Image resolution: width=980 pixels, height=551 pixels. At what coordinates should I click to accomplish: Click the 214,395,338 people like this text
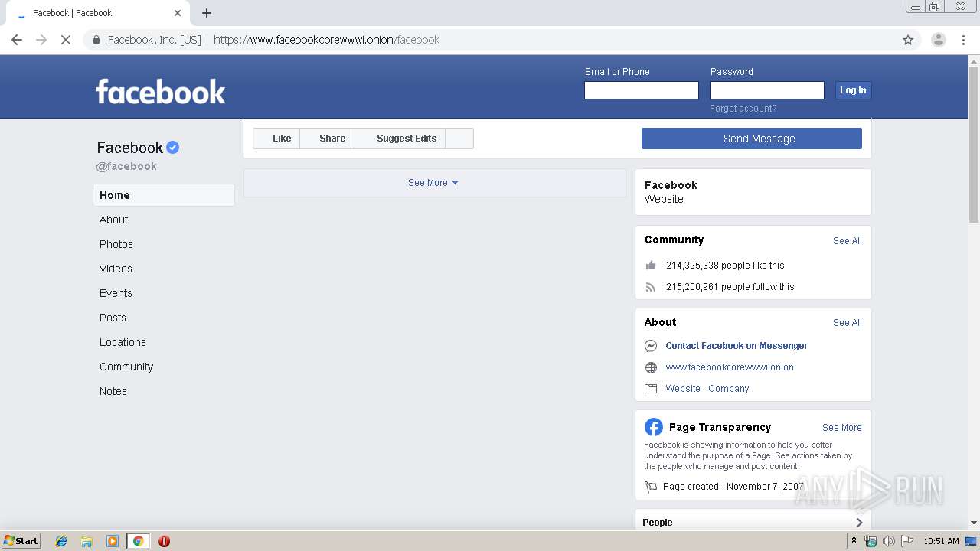pos(725,266)
